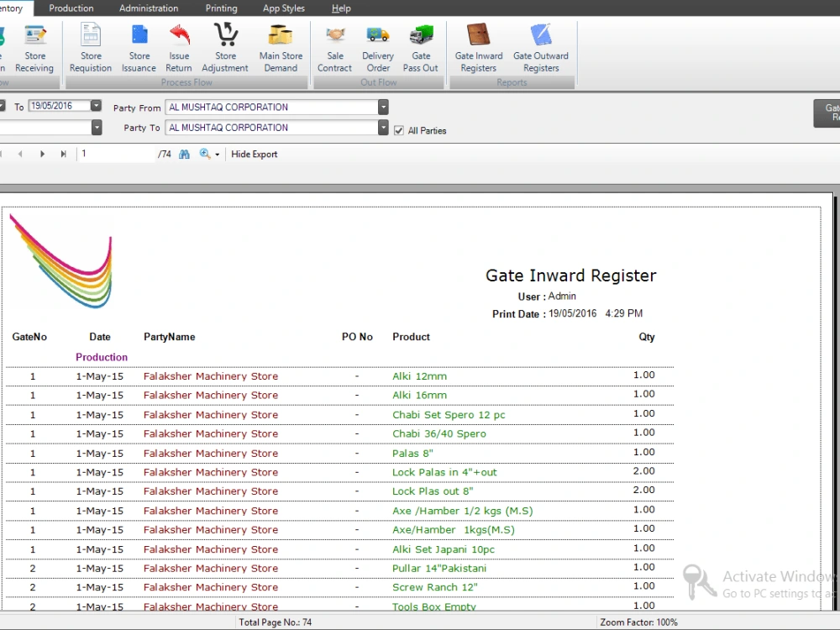
Task: Open the dropdown below the To date
Action: pyautogui.click(x=97, y=128)
